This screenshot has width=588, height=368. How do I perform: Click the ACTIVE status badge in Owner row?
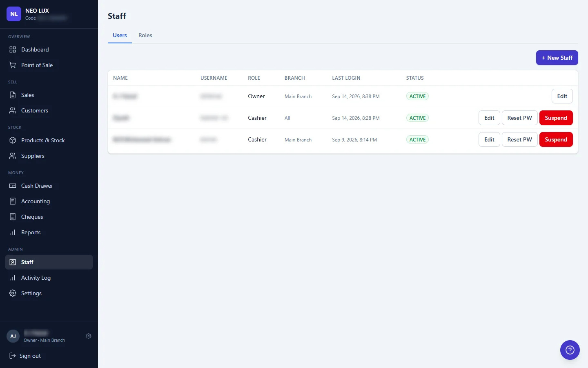click(417, 96)
